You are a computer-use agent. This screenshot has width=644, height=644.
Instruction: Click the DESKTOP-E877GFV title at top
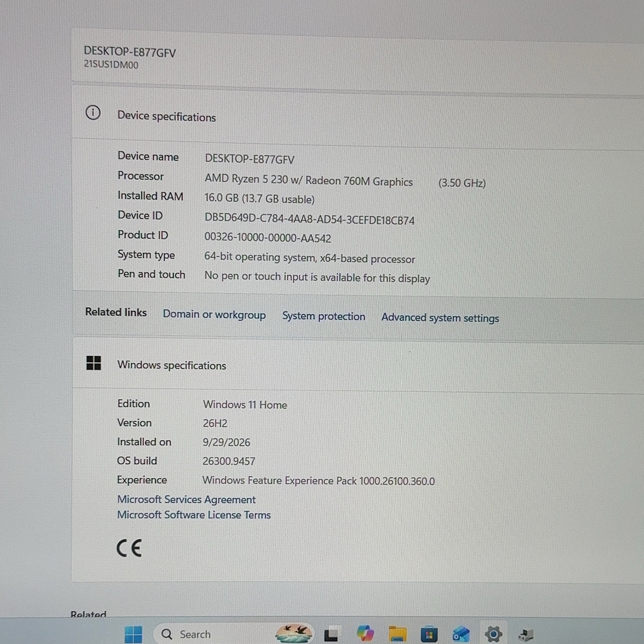[129, 52]
